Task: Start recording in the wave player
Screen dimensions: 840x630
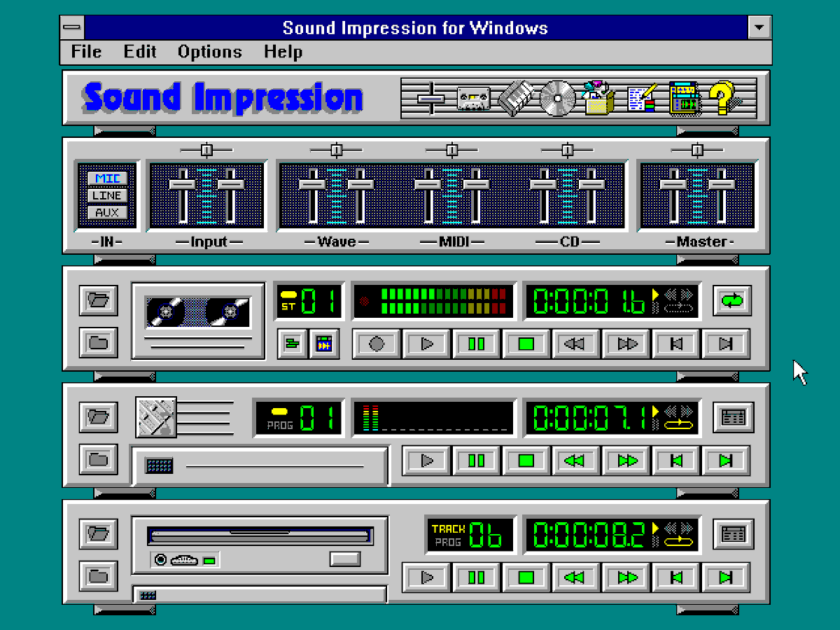Action: tap(377, 344)
